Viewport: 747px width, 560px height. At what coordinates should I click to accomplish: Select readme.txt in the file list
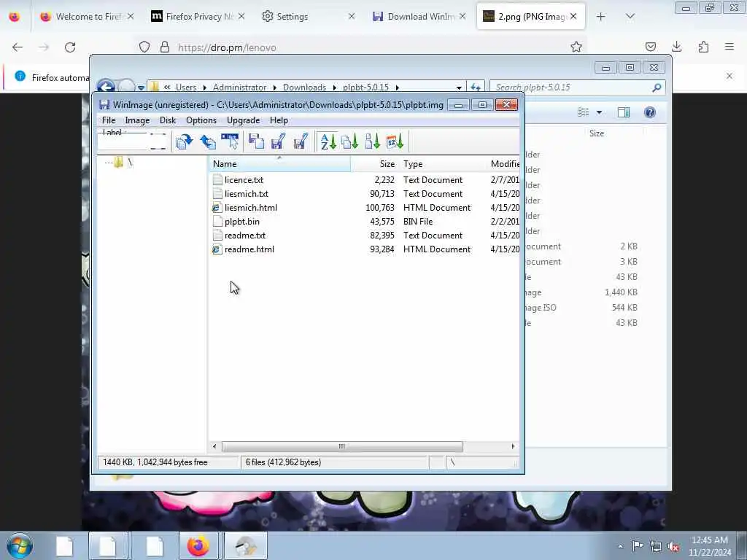(x=245, y=236)
